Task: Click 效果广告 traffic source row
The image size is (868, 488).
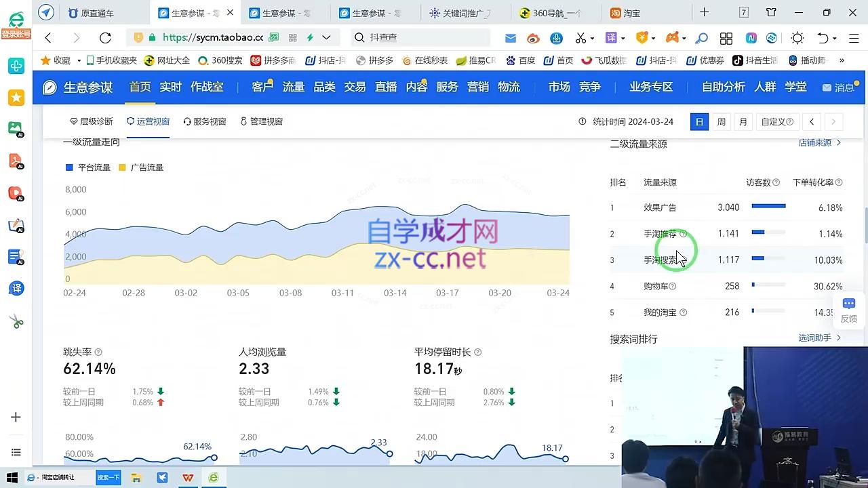Action: 726,207
